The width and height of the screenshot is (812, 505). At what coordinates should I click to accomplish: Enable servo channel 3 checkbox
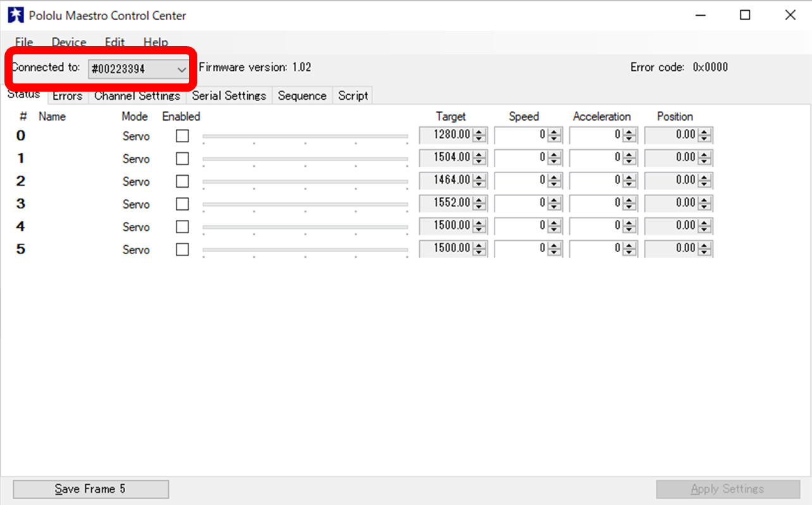182,204
